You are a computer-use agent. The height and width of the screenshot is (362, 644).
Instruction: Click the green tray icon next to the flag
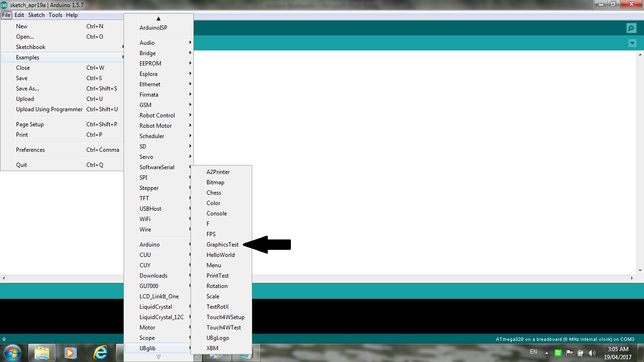pos(558,353)
